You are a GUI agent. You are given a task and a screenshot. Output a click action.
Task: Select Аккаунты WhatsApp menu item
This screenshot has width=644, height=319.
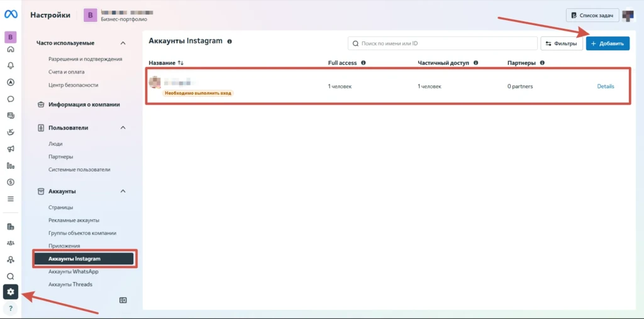pyautogui.click(x=73, y=271)
